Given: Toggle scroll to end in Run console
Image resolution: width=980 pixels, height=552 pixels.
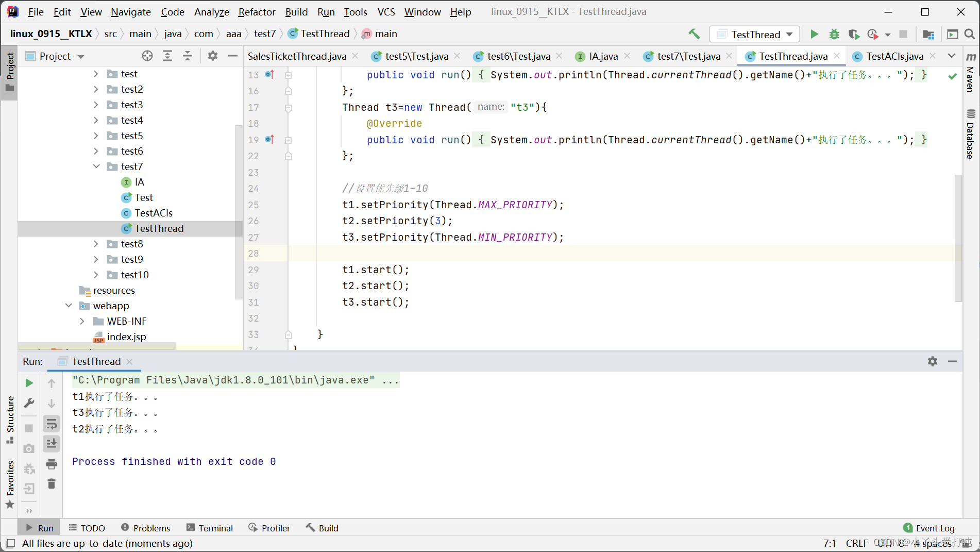Looking at the screenshot, I should [x=52, y=444].
